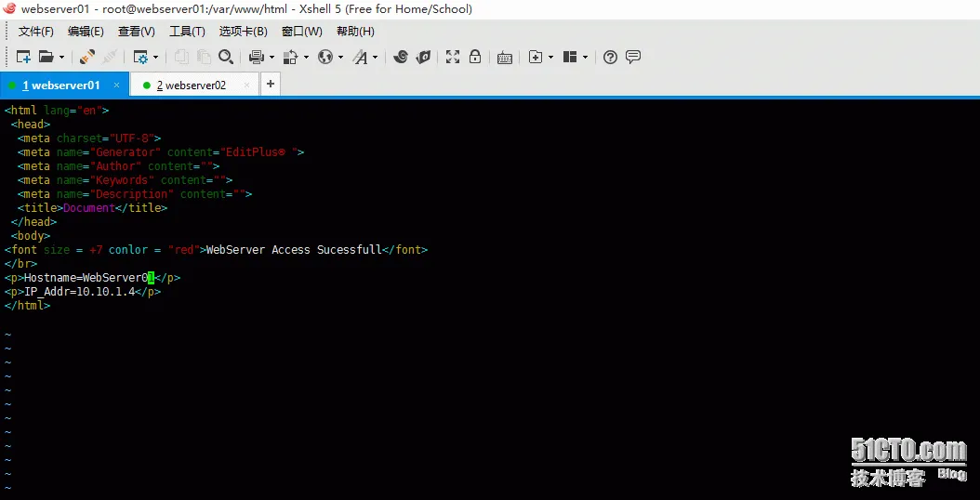Click the 'UTF-8' charset value

[x=132, y=138]
